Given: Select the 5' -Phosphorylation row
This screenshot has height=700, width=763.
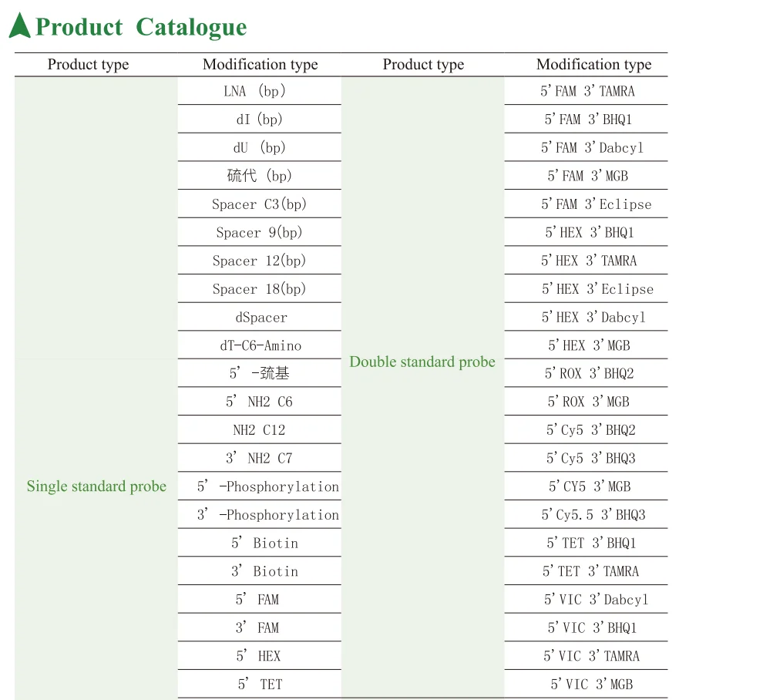Looking at the screenshot, I should pyautogui.click(x=267, y=486).
